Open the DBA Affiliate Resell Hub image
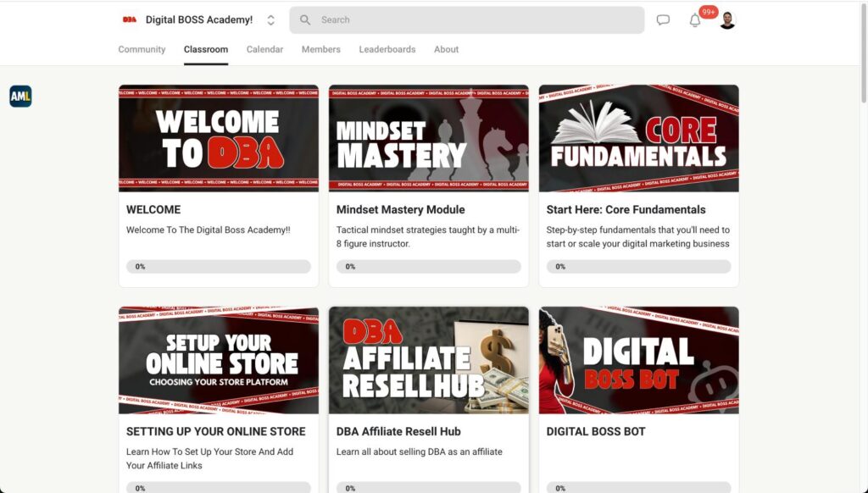The image size is (868, 493). [x=428, y=360]
